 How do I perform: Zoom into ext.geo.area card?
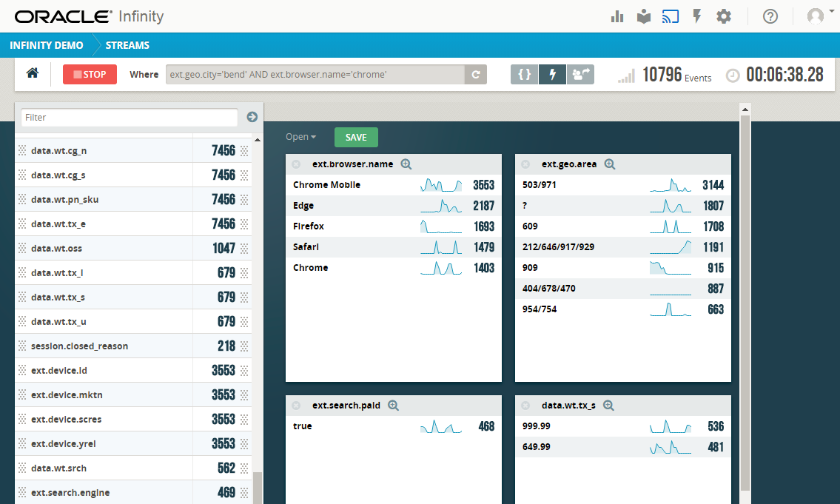[610, 164]
